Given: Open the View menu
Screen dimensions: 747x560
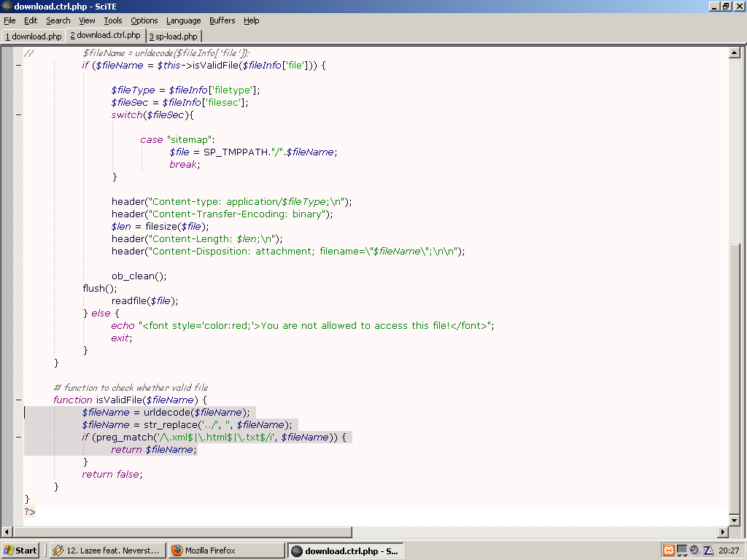Looking at the screenshot, I should pyautogui.click(x=87, y=20).
